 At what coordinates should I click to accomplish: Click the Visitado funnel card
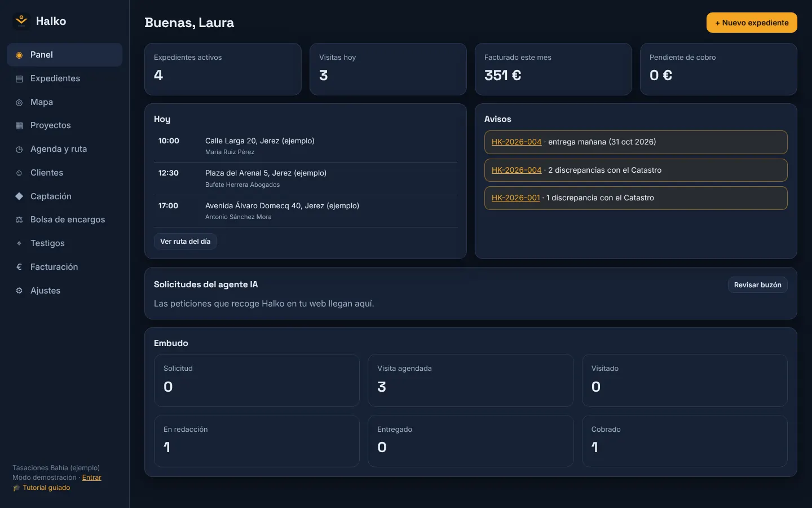tap(685, 380)
